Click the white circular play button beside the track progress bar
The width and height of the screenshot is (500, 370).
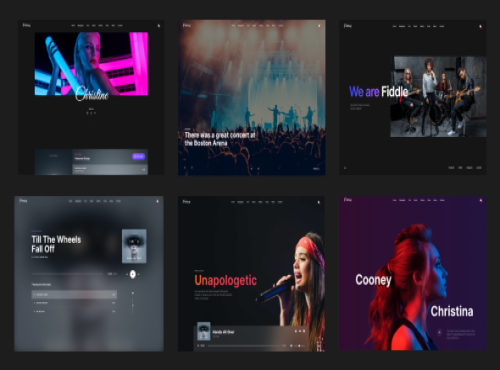[x=133, y=274]
